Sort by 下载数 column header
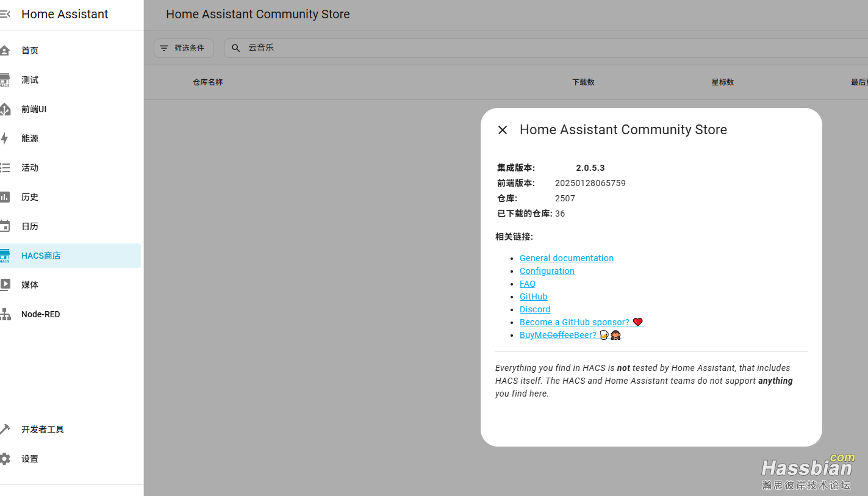868x496 pixels. 583,82
